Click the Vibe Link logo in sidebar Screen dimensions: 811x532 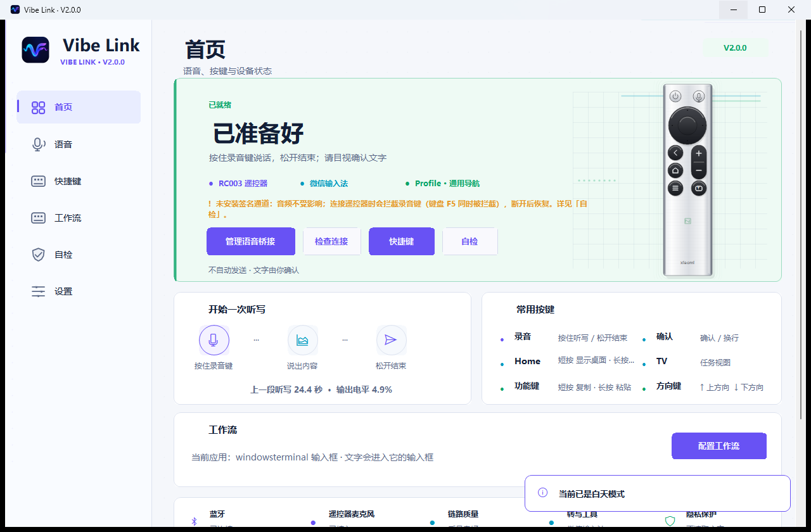[35, 50]
